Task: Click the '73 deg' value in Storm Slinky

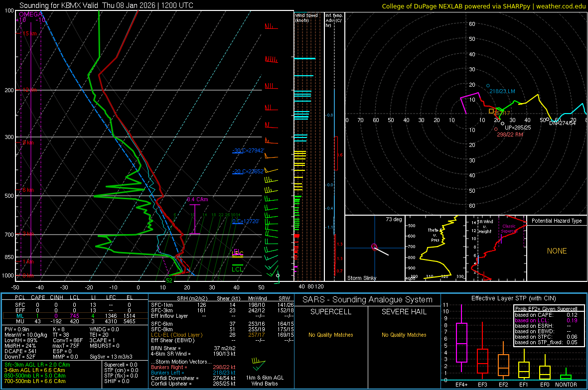Action: [394, 219]
